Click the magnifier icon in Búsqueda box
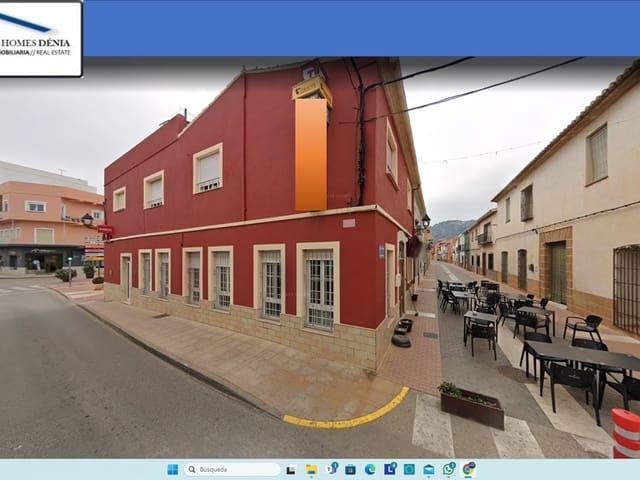 pyautogui.click(x=191, y=469)
